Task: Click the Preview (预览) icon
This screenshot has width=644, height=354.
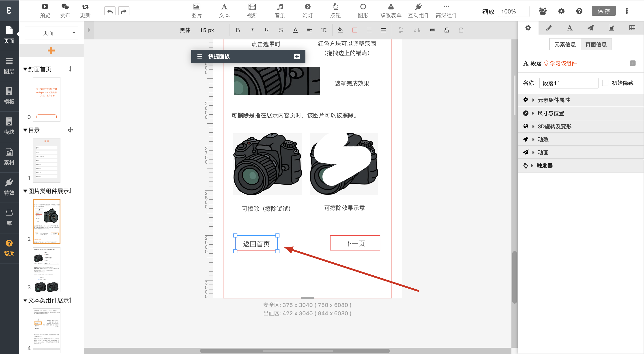Action: pyautogui.click(x=45, y=7)
